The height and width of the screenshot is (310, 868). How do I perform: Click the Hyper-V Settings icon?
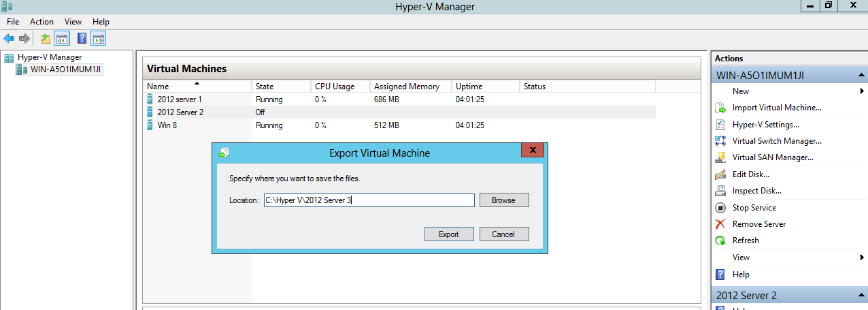tap(720, 125)
